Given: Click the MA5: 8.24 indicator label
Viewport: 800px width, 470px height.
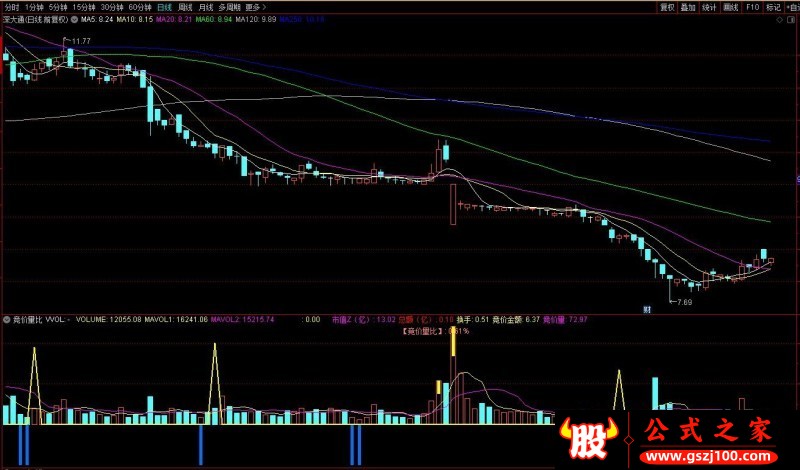Looking at the screenshot, I should pos(97,20).
